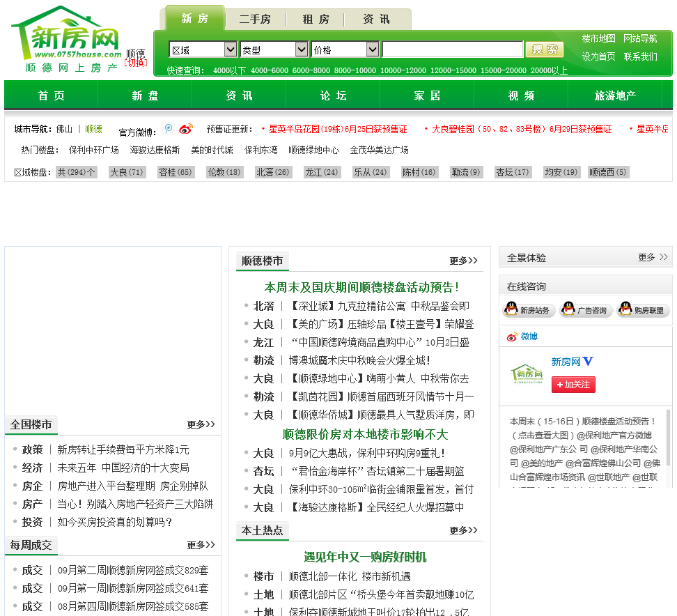Click 更多 >> in the 全景体验 panel
This screenshot has height=616, width=677.
point(653,257)
